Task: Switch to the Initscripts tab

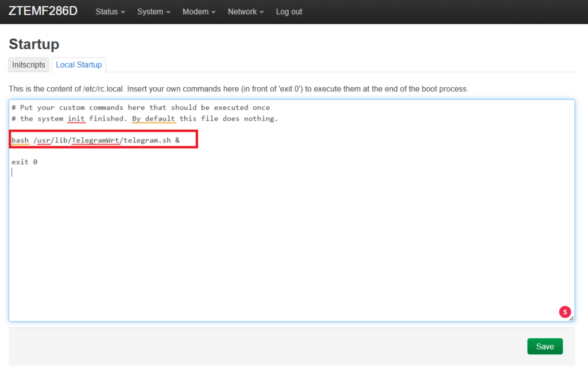Action: [29, 65]
